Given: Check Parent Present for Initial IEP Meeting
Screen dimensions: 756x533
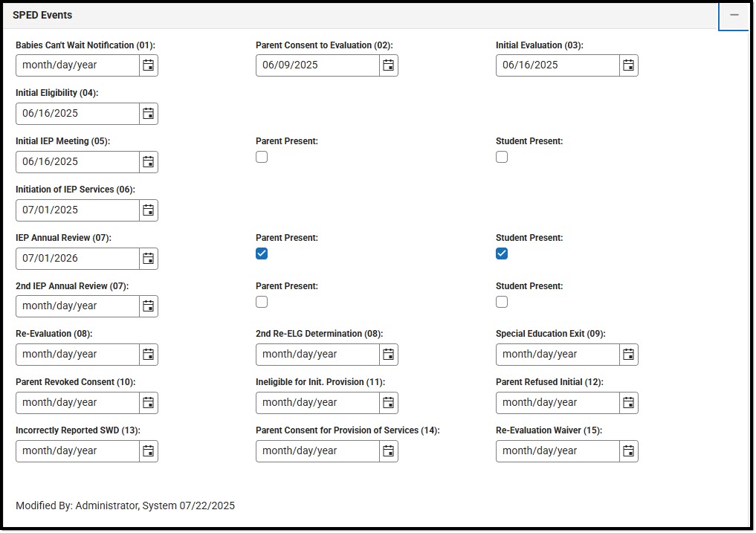Looking at the screenshot, I should (x=262, y=157).
